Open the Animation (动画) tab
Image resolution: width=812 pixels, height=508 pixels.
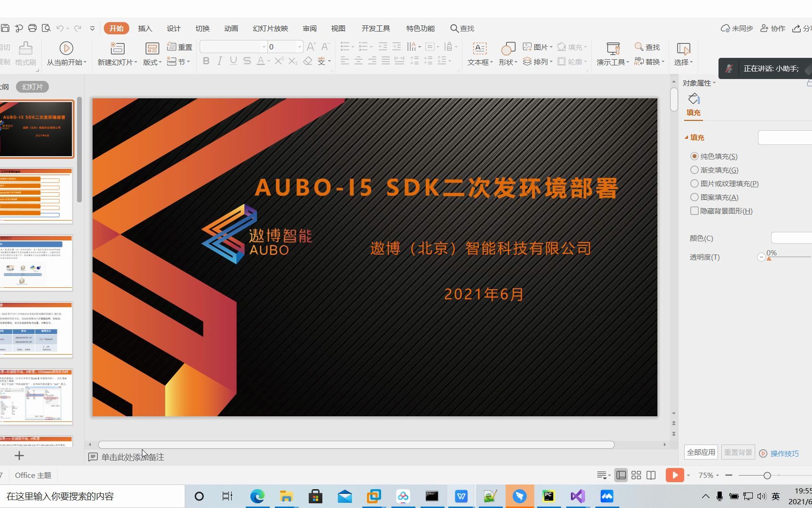[231, 28]
